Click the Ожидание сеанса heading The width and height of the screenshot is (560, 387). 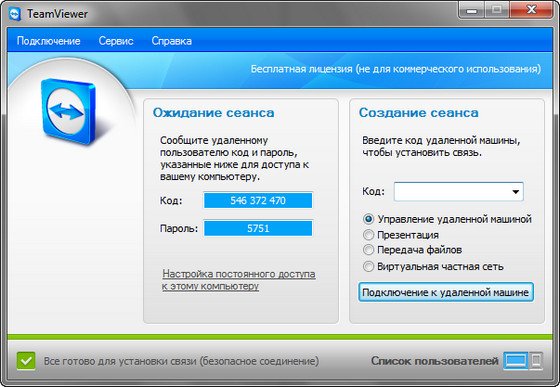214,112
